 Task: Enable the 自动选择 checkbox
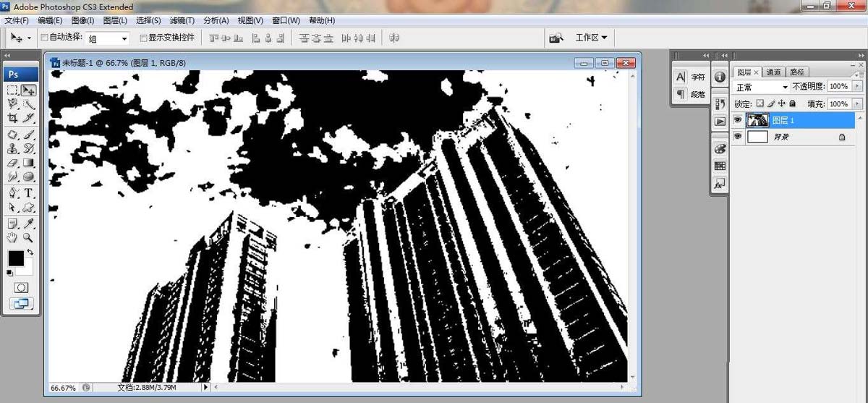(x=44, y=38)
